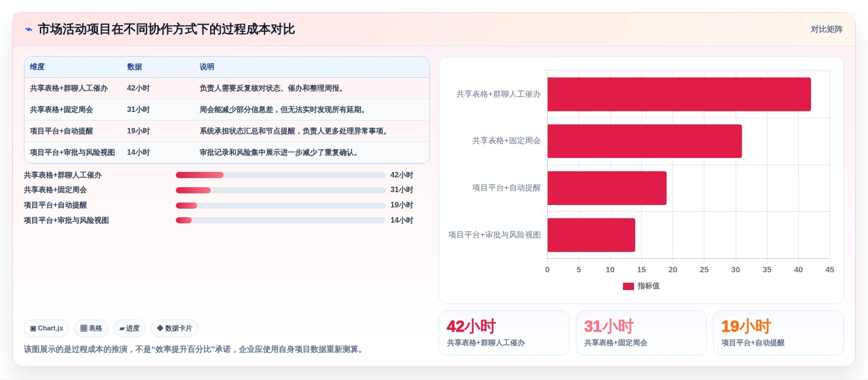Click the progress list label 项目平台+自动提醒

(x=55, y=206)
